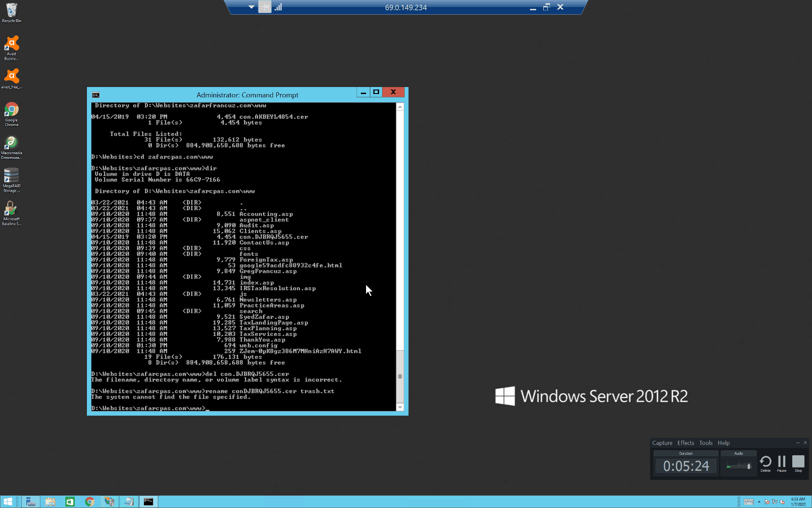Pause the screen recording

pyautogui.click(x=781, y=463)
